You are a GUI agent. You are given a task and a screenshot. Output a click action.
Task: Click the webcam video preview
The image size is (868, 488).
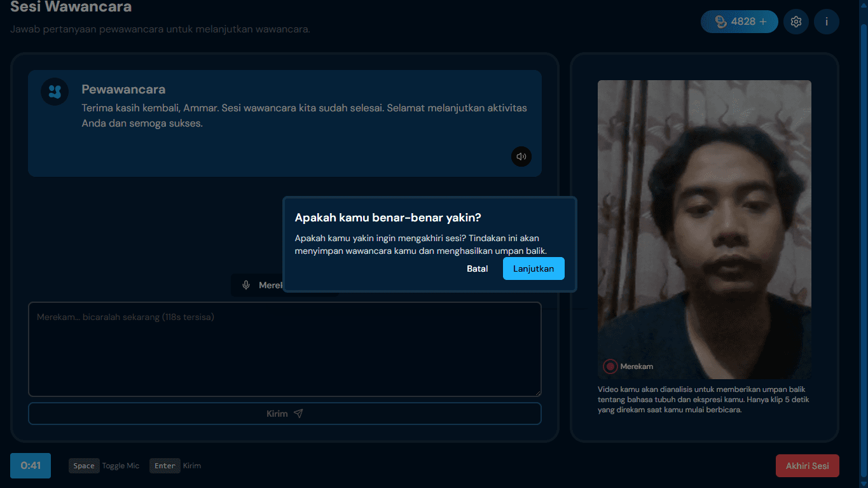(705, 230)
